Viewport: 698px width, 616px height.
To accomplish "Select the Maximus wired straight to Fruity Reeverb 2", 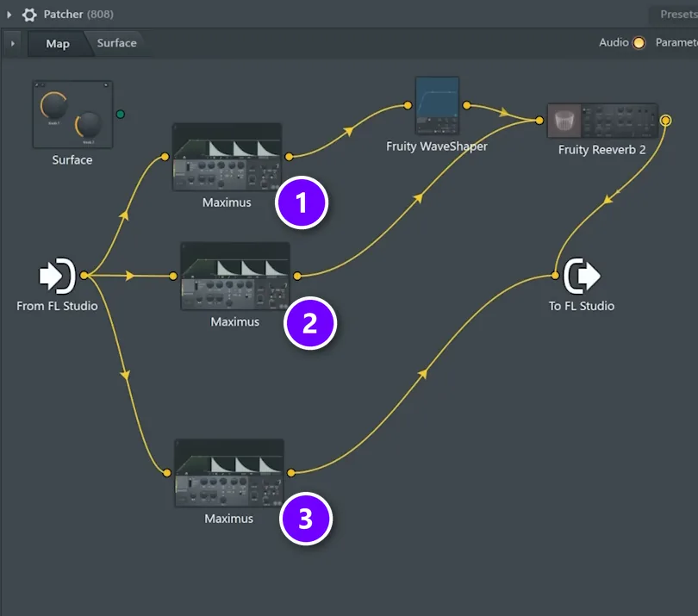I will pos(235,277).
